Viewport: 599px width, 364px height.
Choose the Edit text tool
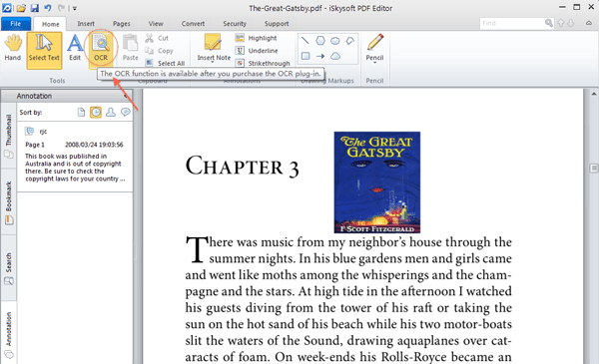point(75,48)
